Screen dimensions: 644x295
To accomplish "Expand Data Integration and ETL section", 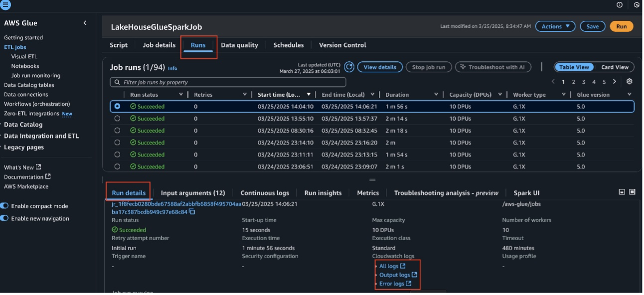I will click(x=41, y=136).
